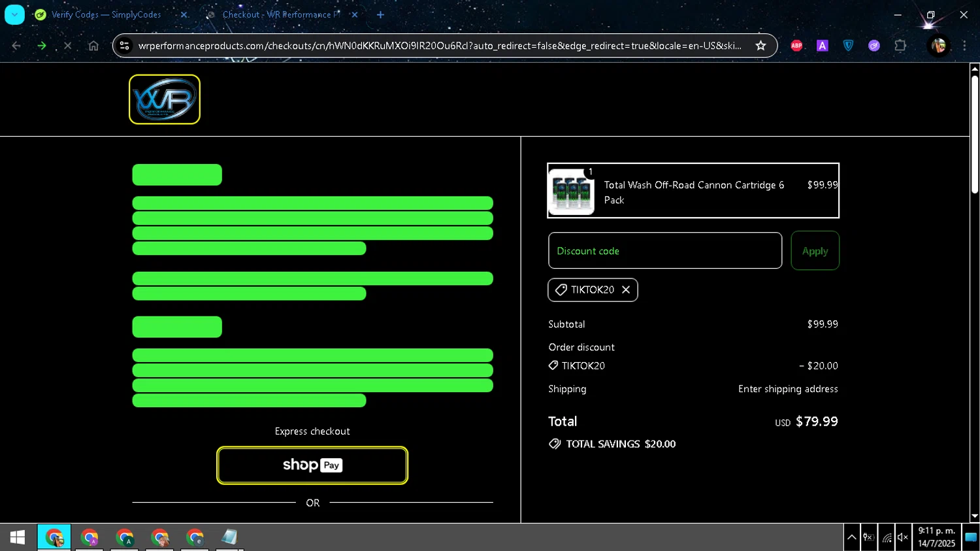
Task: Open the blue shield extension
Action: (848, 46)
